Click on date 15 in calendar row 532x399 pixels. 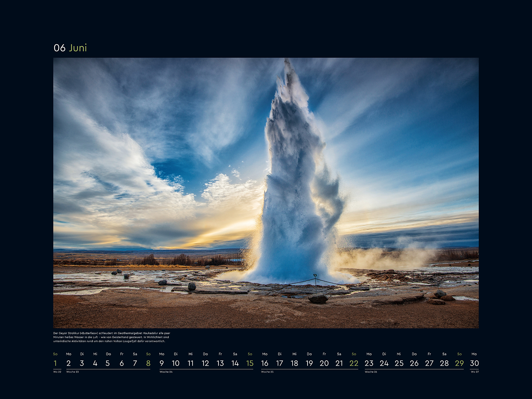(x=250, y=363)
